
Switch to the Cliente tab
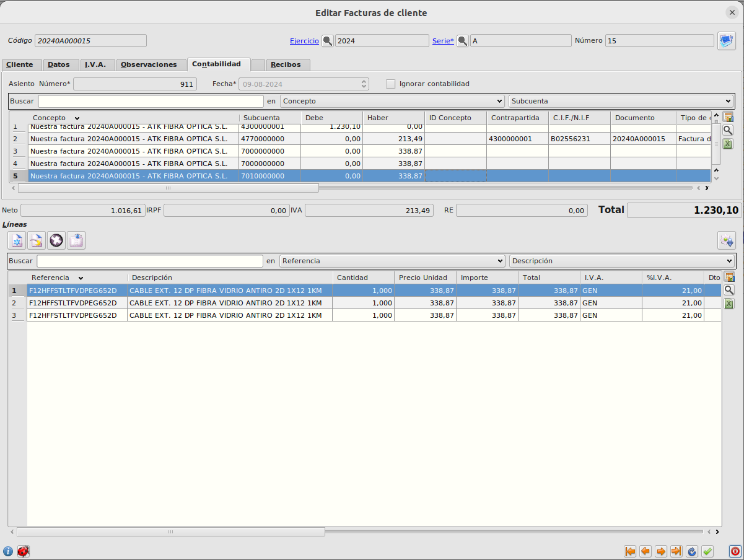(20, 64)
